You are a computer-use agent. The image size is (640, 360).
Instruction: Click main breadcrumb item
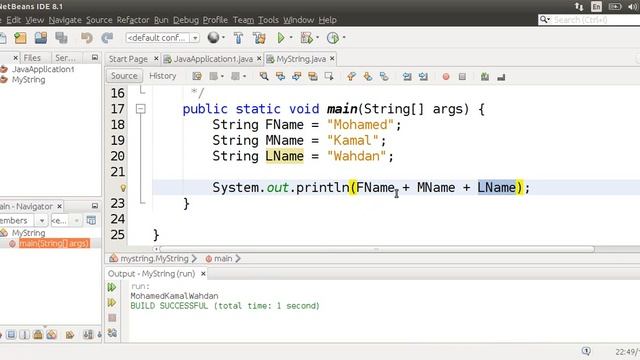pos(223,258)
